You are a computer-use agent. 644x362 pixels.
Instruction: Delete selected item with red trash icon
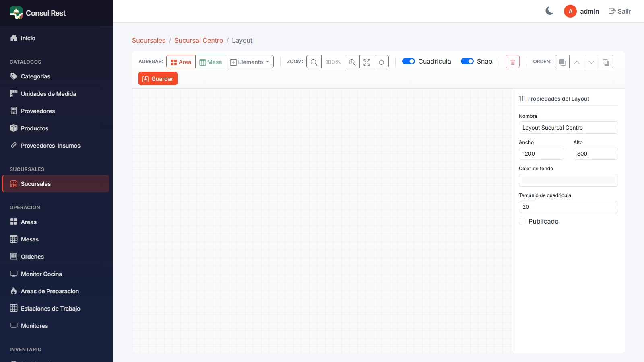512,62
